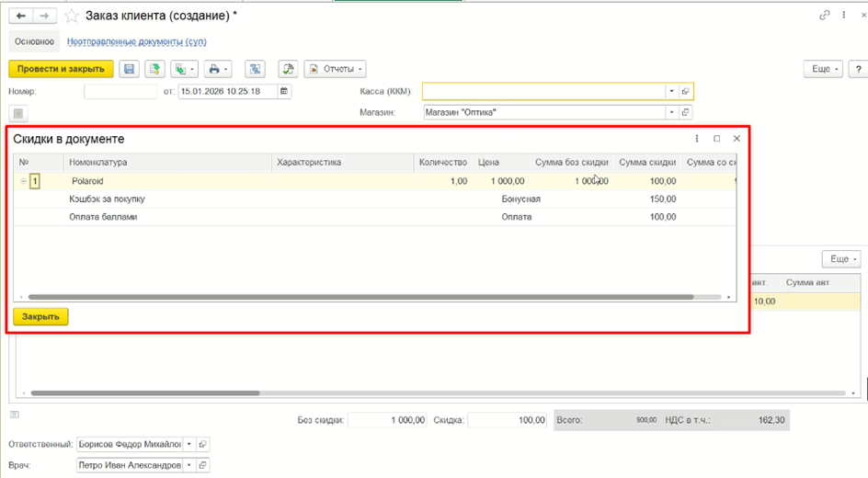Copy link with the chain icon

pos(824,16)
